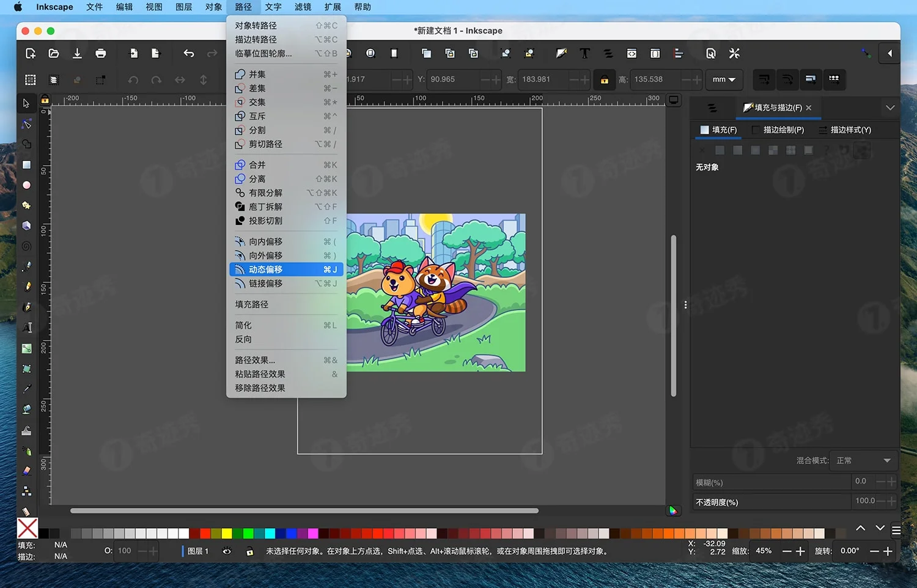Open the XML editor from the toolbar
Image resolution: width=917 pixels, height=588 pixels.
(632, 53)
